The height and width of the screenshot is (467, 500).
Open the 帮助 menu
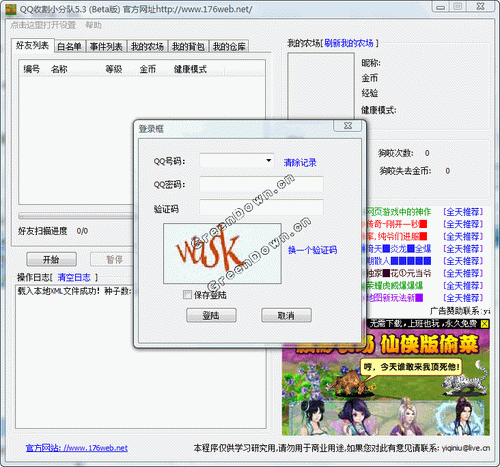[93, 25]
